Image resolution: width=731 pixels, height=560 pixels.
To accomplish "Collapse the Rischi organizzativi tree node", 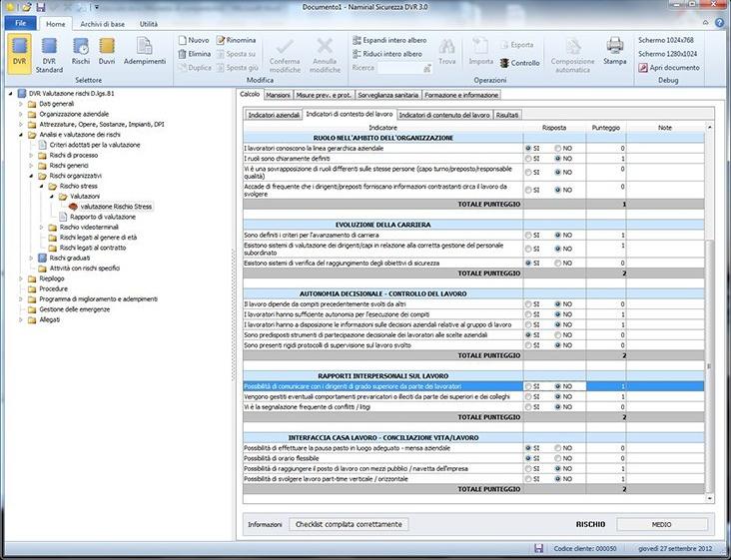I will [x=30, y=176].
